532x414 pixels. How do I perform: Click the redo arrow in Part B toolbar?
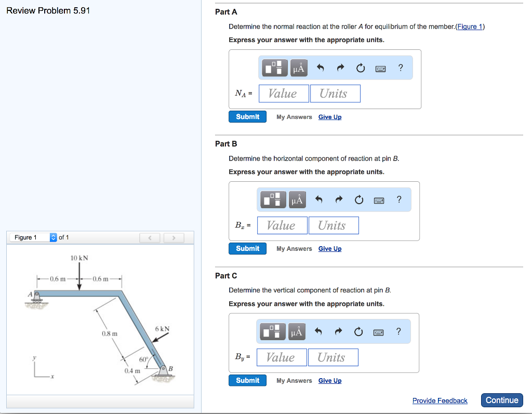point(339,199)
